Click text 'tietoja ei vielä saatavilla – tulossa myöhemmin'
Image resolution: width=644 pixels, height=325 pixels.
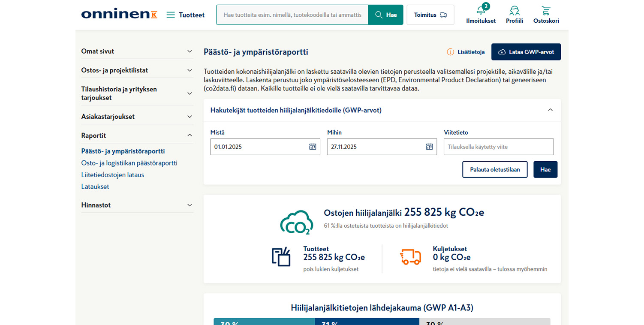coord(490,269)
